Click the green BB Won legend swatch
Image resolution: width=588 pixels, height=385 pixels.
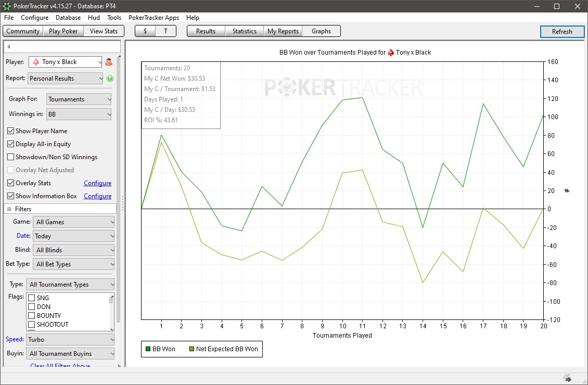(148, 349)
